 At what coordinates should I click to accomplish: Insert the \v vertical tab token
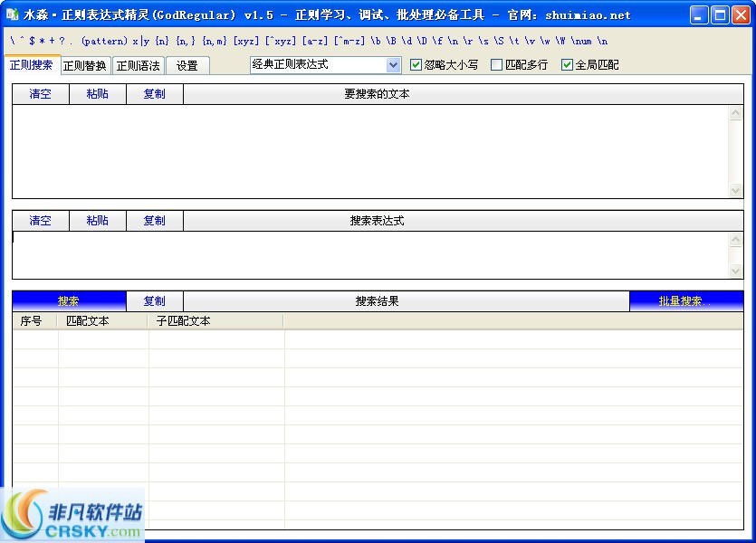click(x=530, y=41)
